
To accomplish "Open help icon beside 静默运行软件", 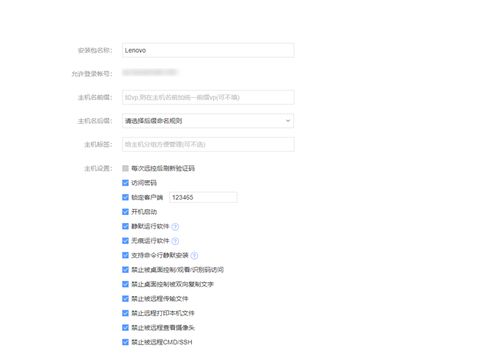I will pyautogui.click(x=175, y=227).
